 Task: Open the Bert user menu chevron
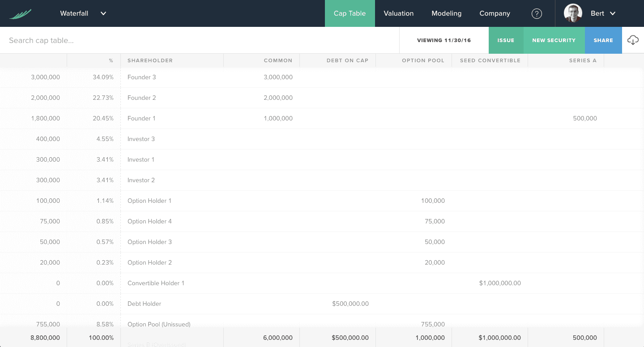click(x=613, y=13)
